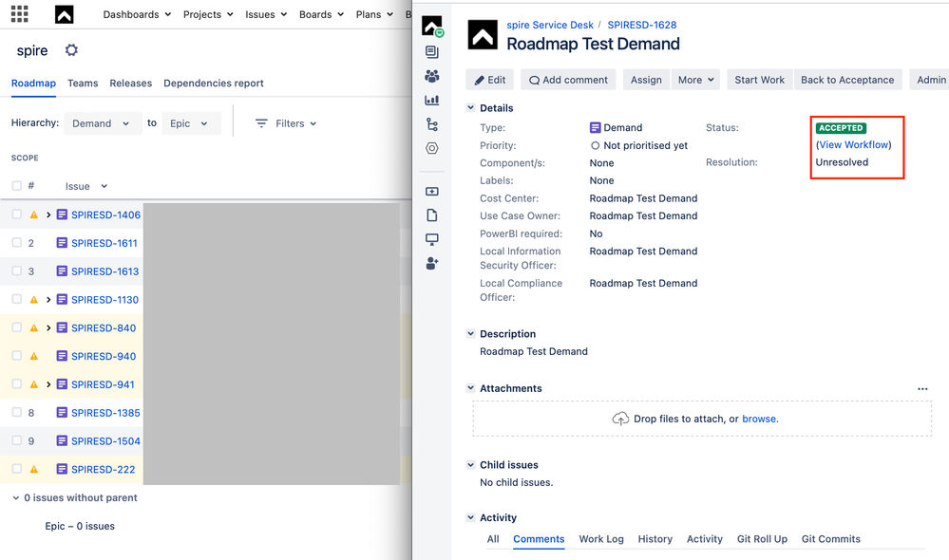Image resolution: width=949 pixels, height=560 pixels.
Task: Check the box for SPIRESD-1613
Action: [17, 271]
